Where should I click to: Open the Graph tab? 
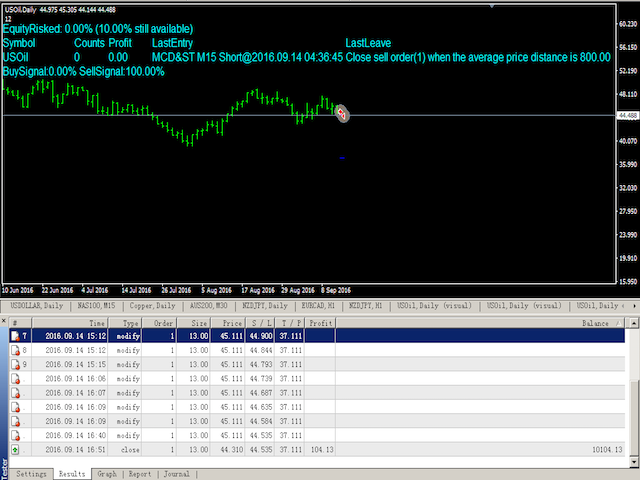107,473
